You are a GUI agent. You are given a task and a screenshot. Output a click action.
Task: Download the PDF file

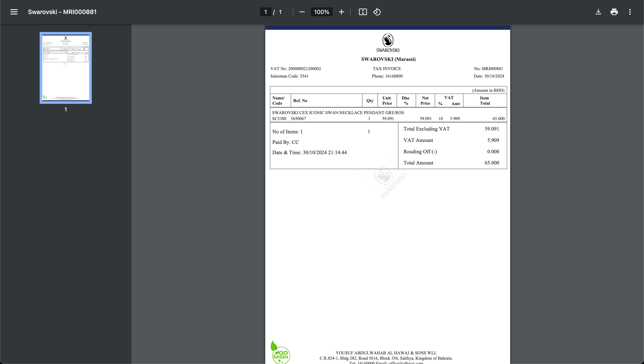click(598, 12)
